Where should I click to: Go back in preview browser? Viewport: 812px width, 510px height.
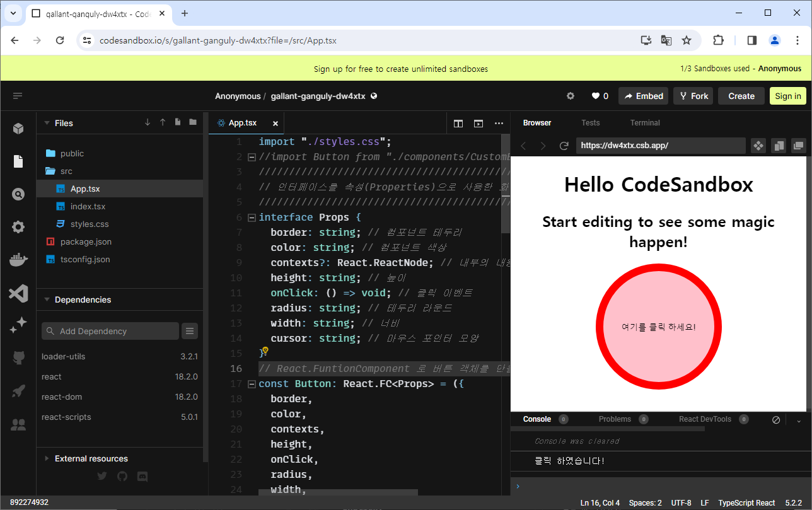(x=523, y=146)
